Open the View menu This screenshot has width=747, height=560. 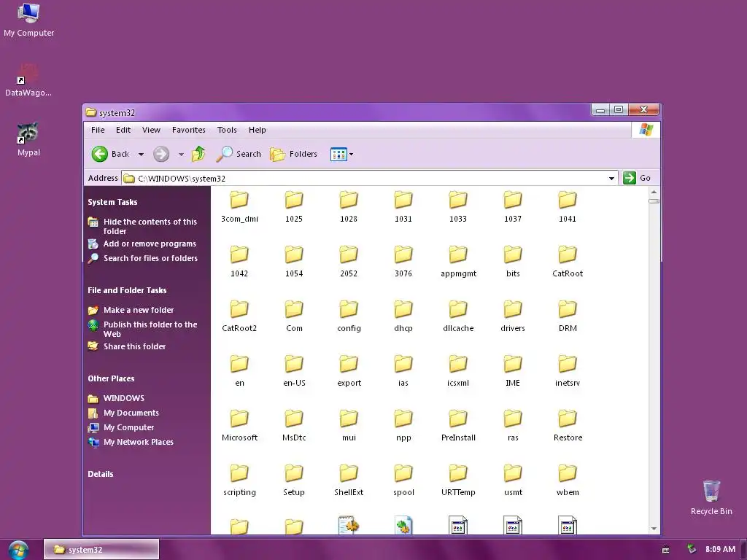[x=151, y=130]
